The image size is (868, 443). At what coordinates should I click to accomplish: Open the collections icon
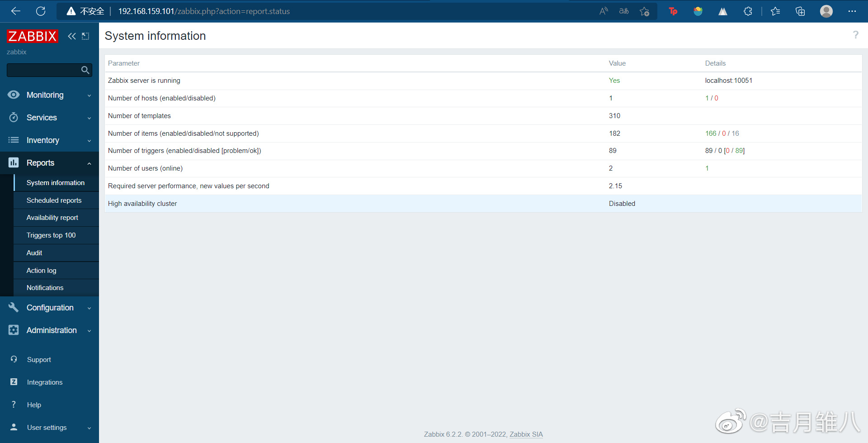(x=800, y=11)
